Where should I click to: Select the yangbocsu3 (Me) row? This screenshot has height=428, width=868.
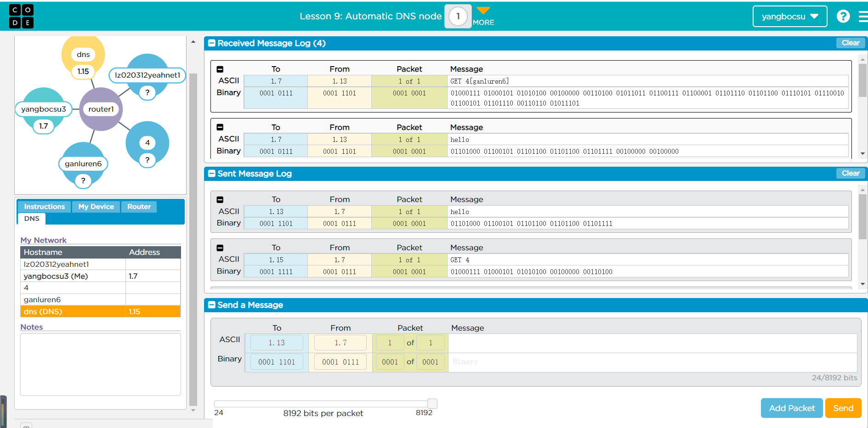101,276
